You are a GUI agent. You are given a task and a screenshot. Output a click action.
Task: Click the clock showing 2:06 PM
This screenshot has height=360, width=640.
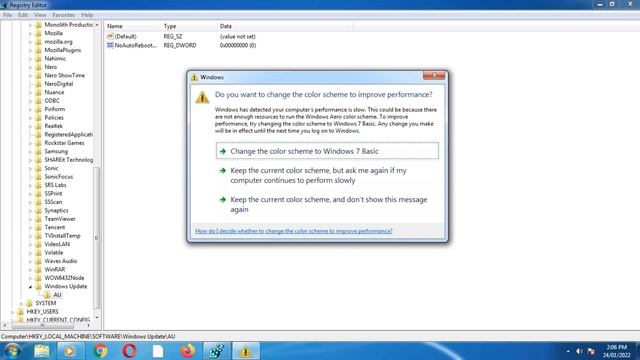[x=616, y=347]
